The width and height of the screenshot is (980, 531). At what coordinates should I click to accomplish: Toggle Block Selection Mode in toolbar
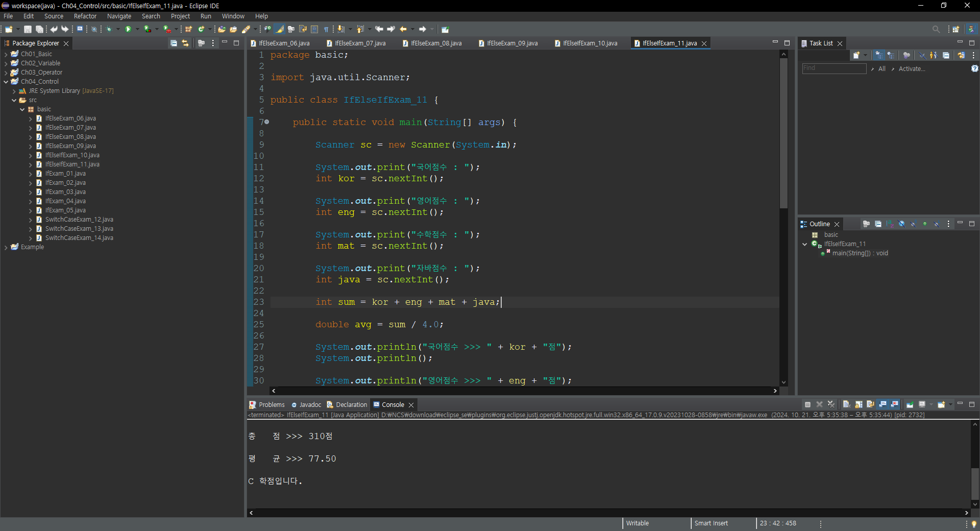(314, 29)
